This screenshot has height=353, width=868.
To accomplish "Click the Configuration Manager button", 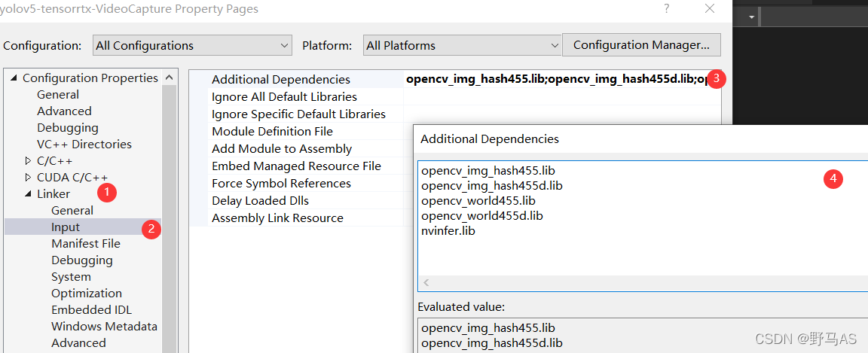I will (x=641, y=45).
